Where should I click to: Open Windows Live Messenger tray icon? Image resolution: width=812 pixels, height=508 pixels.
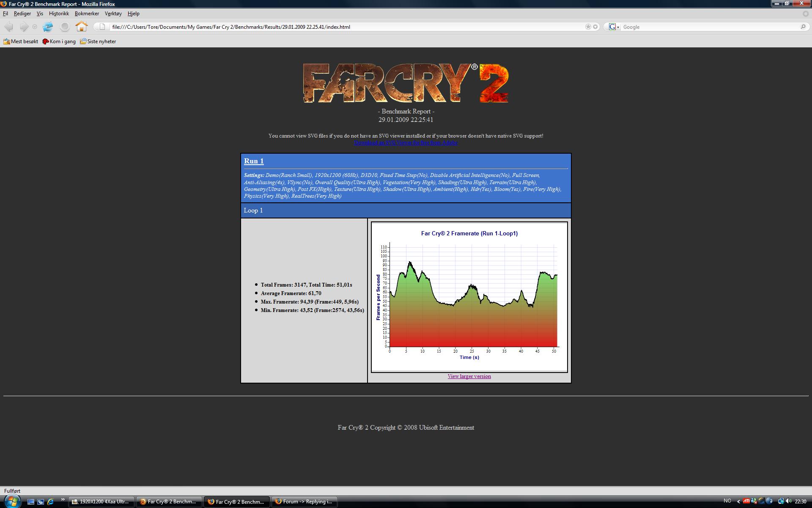coord(754,501)
